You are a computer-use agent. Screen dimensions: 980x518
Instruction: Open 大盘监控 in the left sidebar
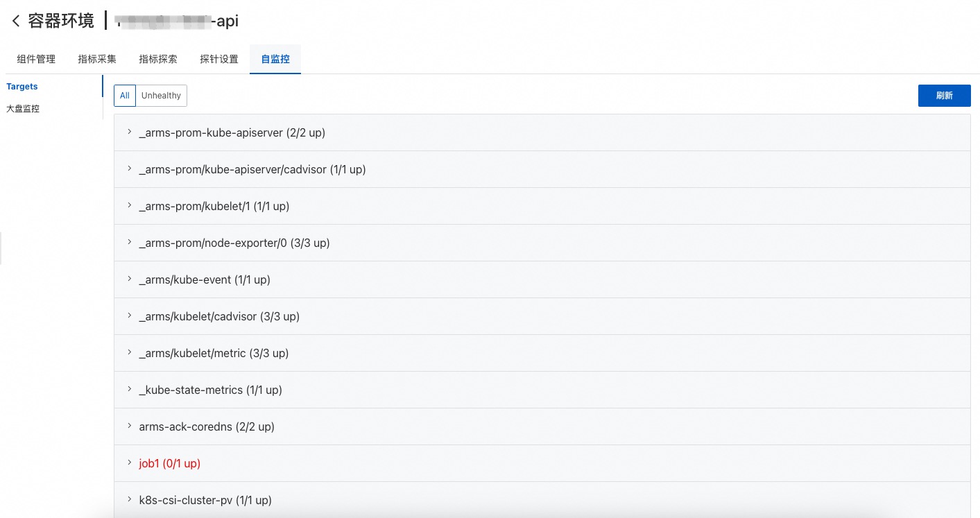click(x=23, y=109)
